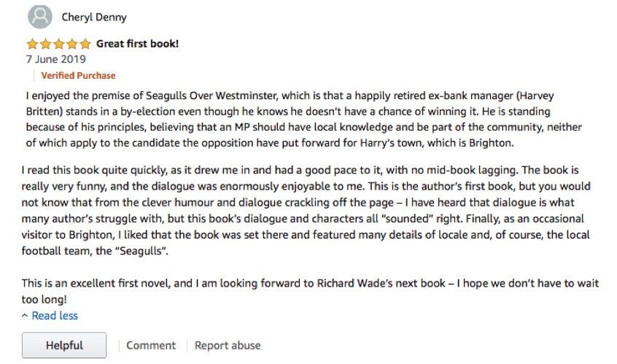Viewport: 617px width, 364px height.
Task: Click the fifth rating star
Action: [85, 44]
